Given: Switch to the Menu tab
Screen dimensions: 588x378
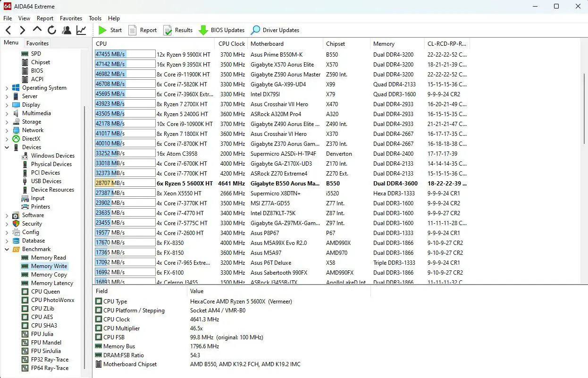Looking at the screenshot, I should click(x=11, y=42).
